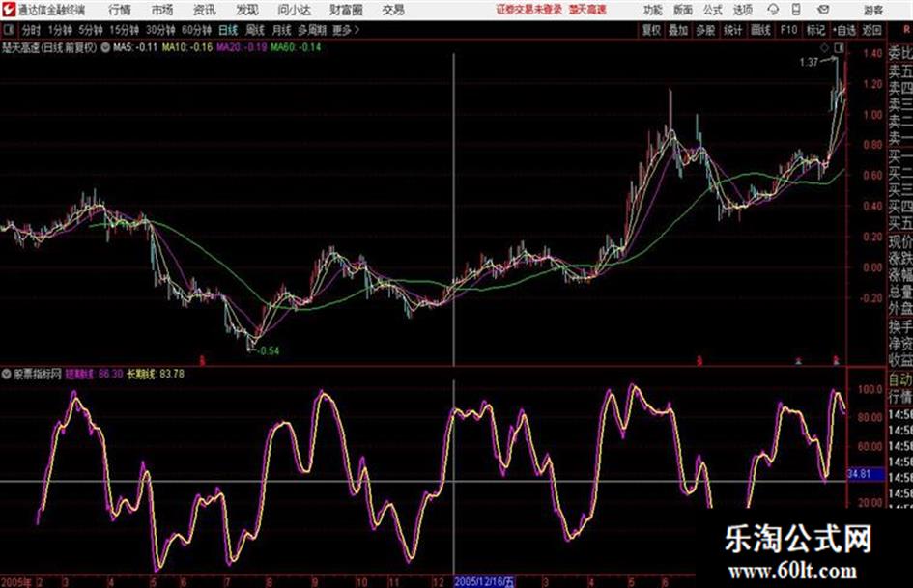Expand the 更多 periods chevron
This screenshot has width=913, height=588.
pos(357,30)
